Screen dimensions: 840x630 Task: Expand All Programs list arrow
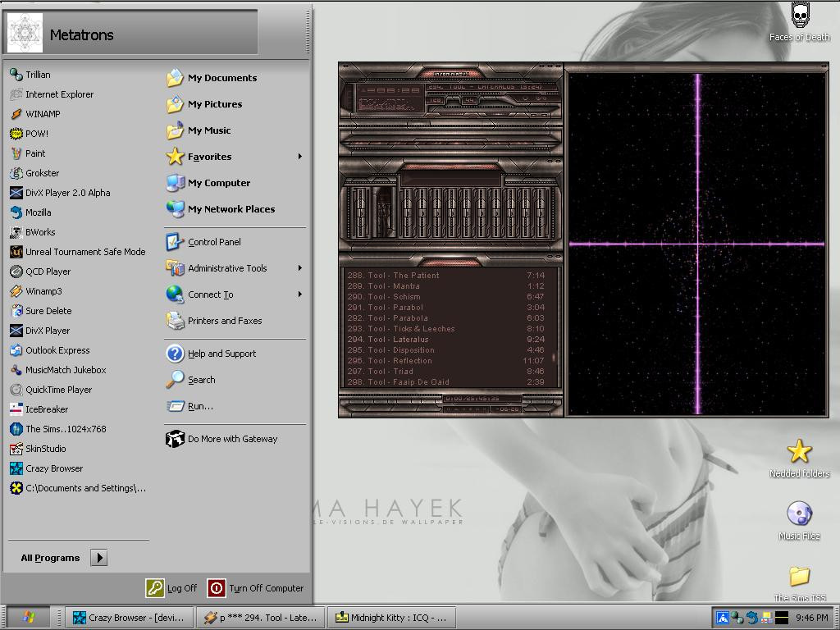99,558
